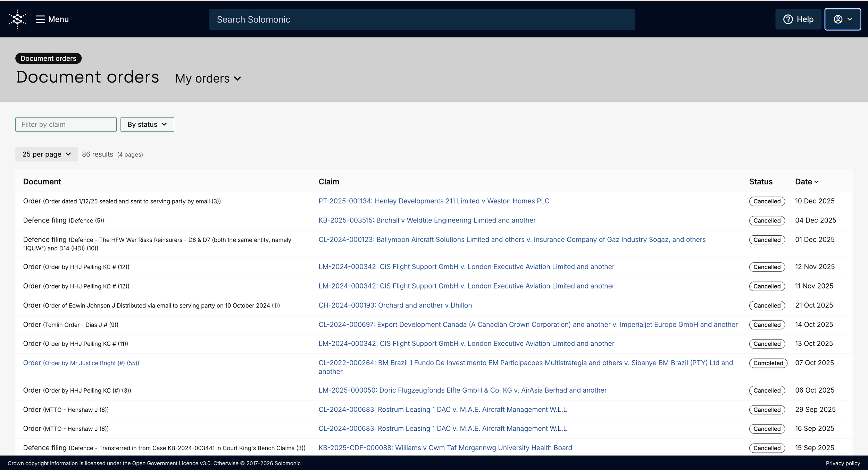Open Order by Mr Justice Bright document
Viewport: 868px width, 470px height.
click(81, 363)
